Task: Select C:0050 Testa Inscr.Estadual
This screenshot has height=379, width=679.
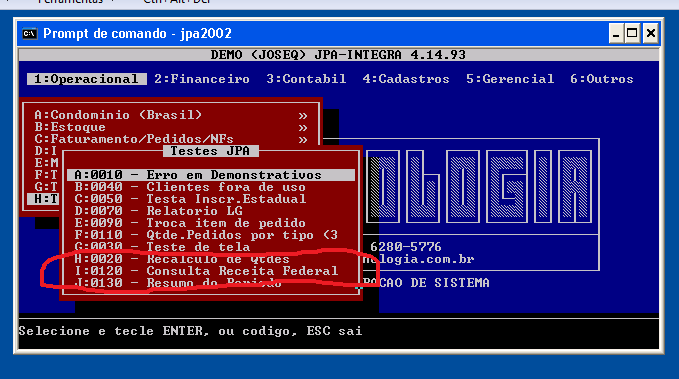Action: tap(190, 199)
